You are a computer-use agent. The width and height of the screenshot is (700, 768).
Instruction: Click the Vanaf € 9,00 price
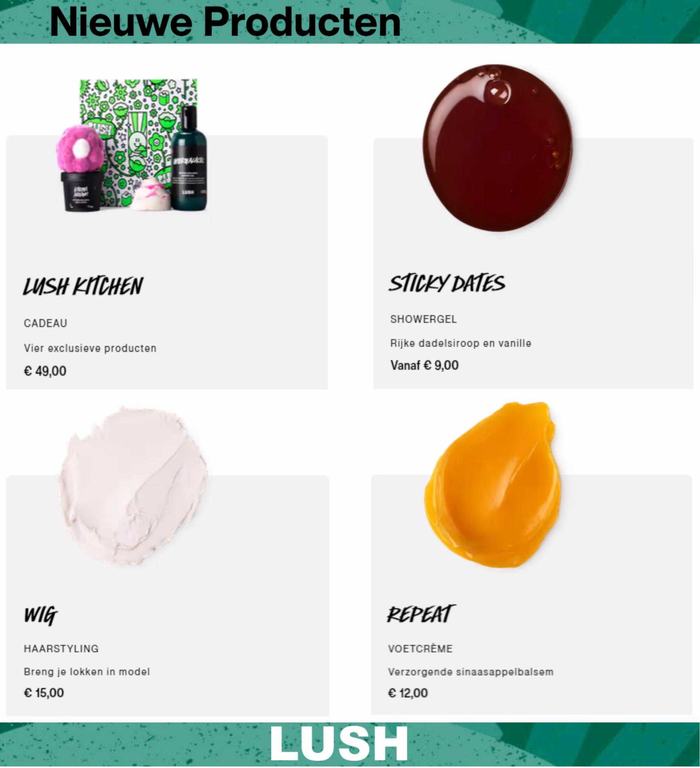point(424,365)
